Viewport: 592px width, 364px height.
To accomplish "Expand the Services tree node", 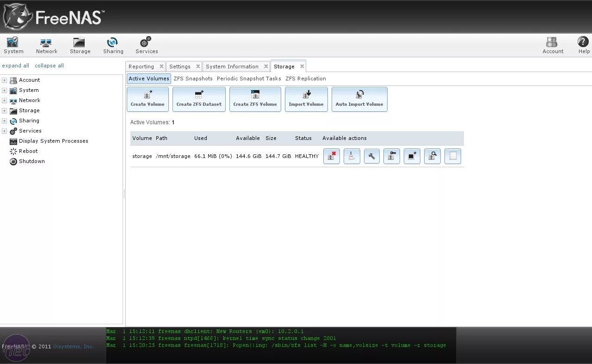I will pyautogui.click(x=4, y=131).
